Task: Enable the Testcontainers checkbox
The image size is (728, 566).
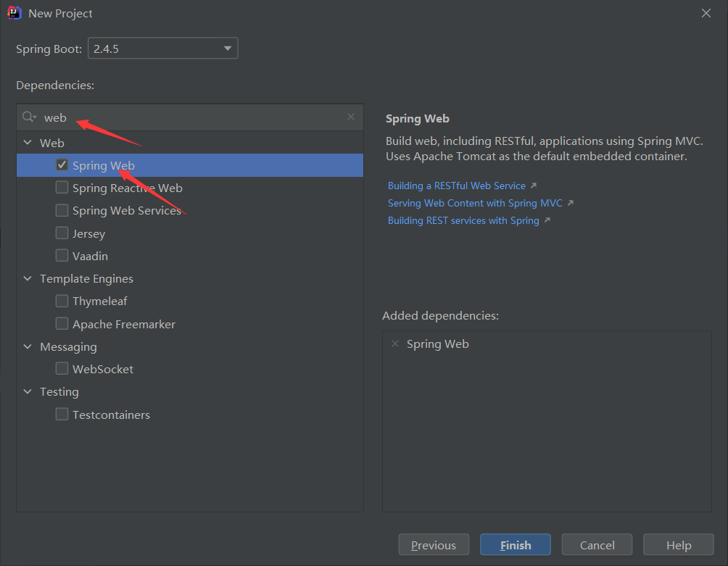Action: coord(62,415)
